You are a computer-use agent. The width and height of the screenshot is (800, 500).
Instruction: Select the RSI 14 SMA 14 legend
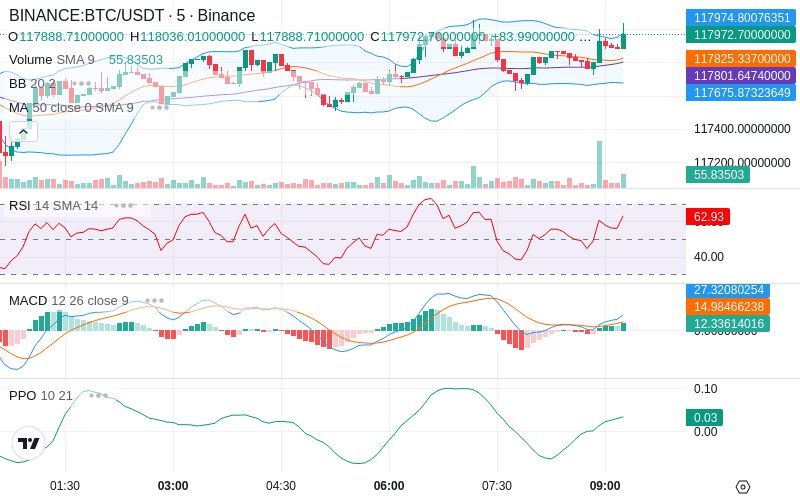(54, 206)
